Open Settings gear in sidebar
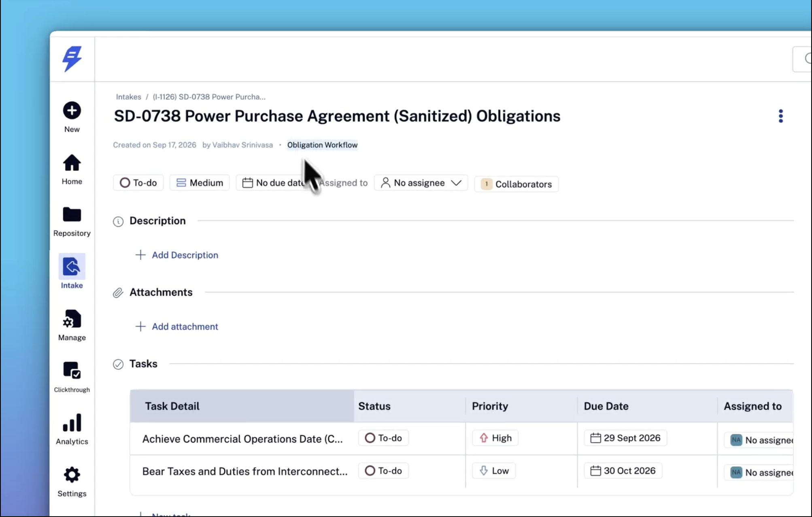Image resolution: width=812 pixels, height=517 pixels. (x=72, y=475)
